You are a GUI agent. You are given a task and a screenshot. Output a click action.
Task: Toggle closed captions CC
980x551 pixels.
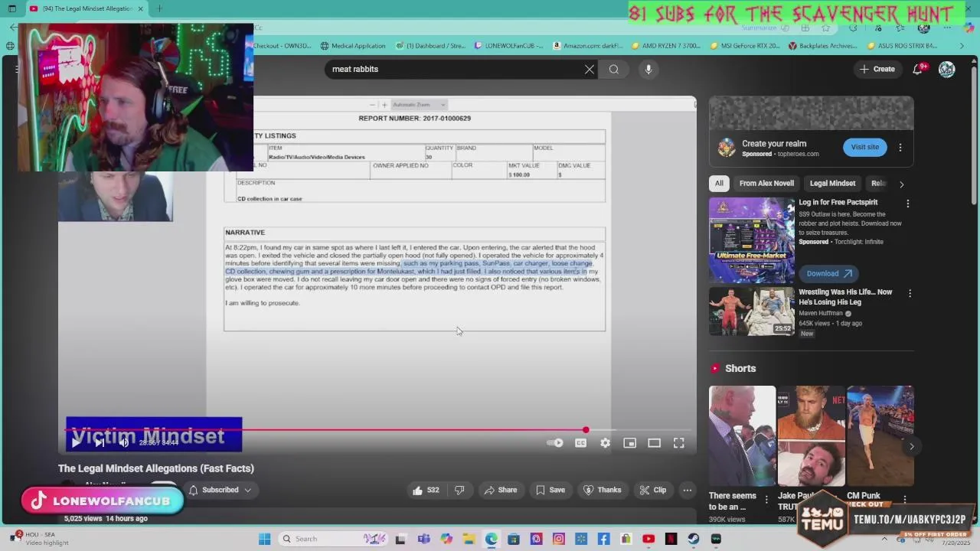pos(581,443)
